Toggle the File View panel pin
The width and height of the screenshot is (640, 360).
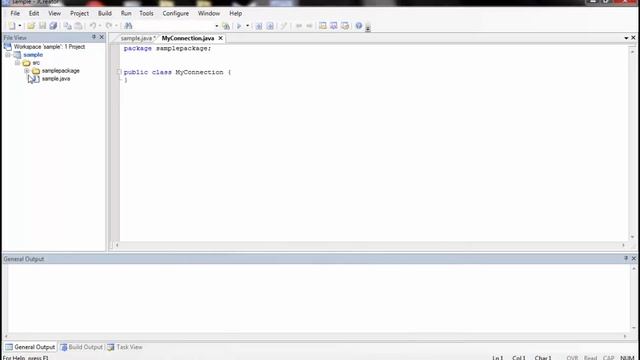[93, 37]
